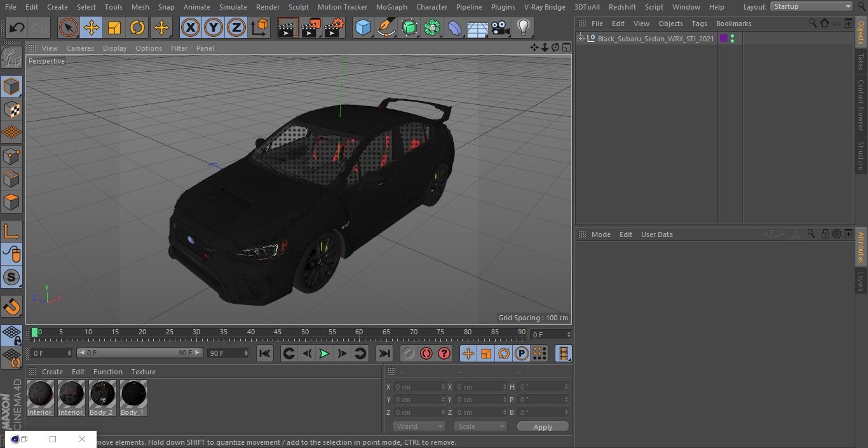This screenshot has width=868, height=448.
Task: Open the Character menu
Action: point(431,6)
